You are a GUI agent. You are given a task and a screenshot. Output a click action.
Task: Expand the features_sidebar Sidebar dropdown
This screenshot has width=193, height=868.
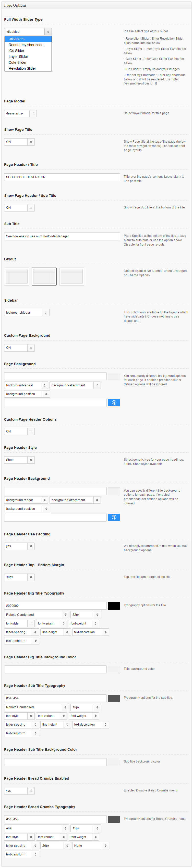[27, 313]
